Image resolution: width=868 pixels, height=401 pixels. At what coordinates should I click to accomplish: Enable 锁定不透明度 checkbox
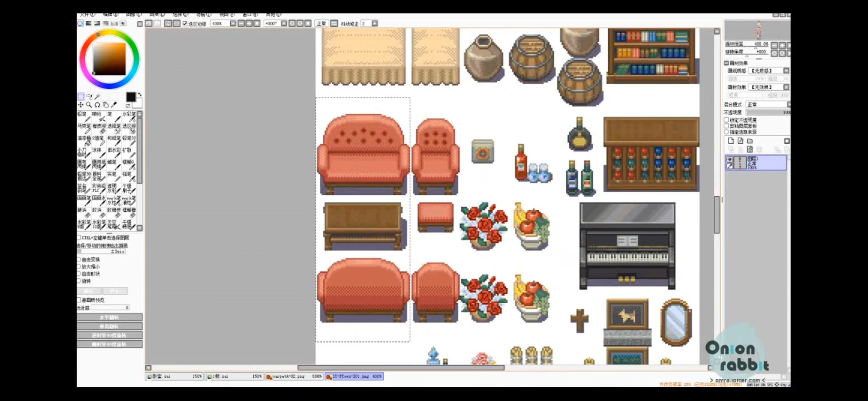tap(727, 120)
